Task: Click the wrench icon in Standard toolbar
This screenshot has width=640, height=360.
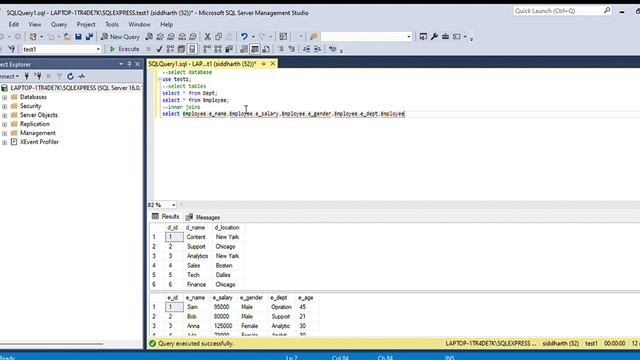Action: pos(434,37)
